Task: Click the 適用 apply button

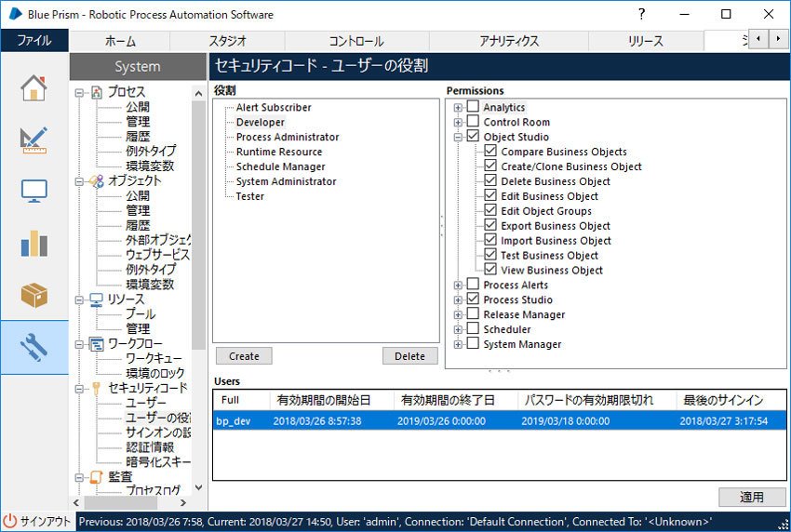Action: pos(752,498)
